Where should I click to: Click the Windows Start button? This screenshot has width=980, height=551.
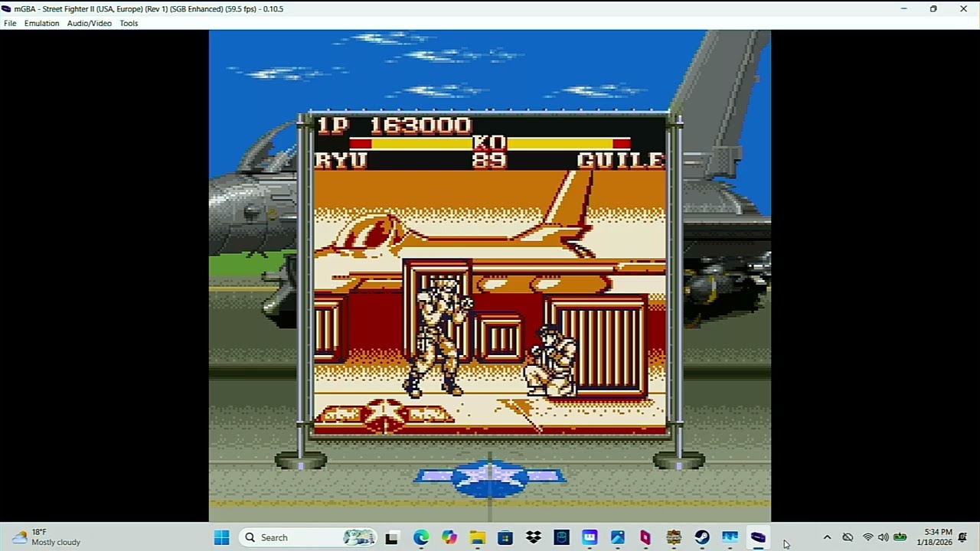tap(221, 537)
